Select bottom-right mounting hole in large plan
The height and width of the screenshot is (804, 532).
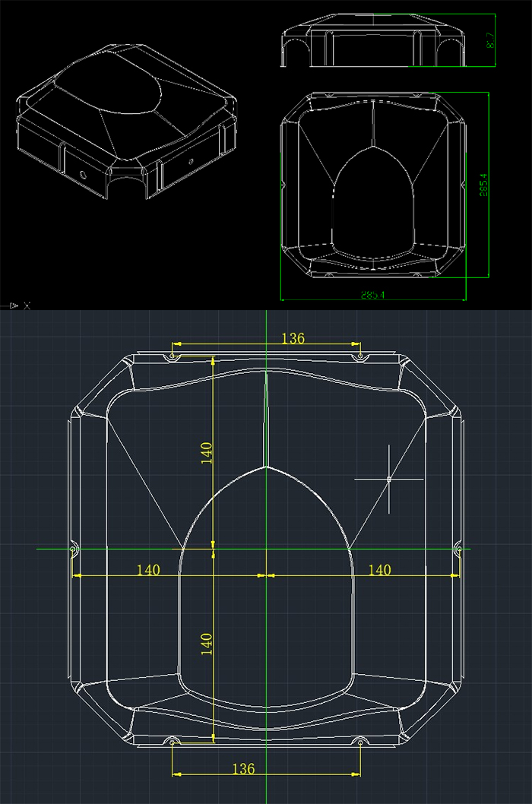[359, 742]
